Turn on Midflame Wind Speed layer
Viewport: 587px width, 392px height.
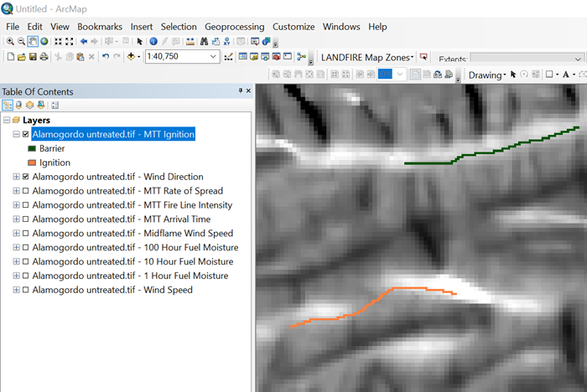(x=25, y=234)
